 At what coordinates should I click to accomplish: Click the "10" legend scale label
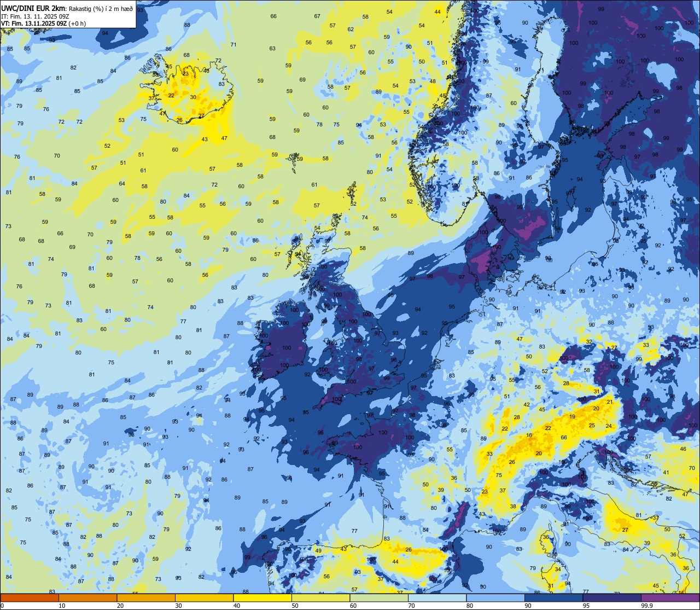point(62,606)
